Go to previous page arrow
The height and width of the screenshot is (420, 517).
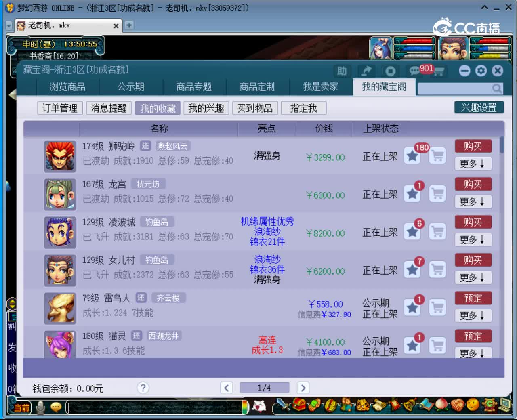point(227,388)
